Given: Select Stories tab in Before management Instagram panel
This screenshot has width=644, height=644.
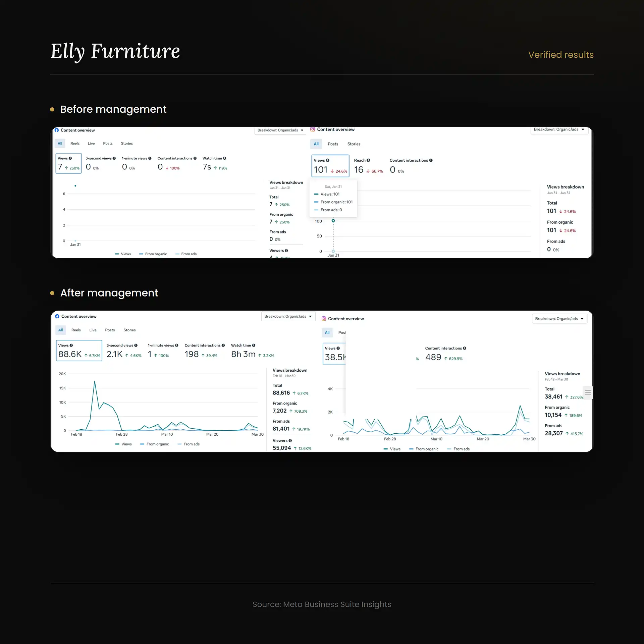Looking at the screenshot, I should tap(354, 144).
